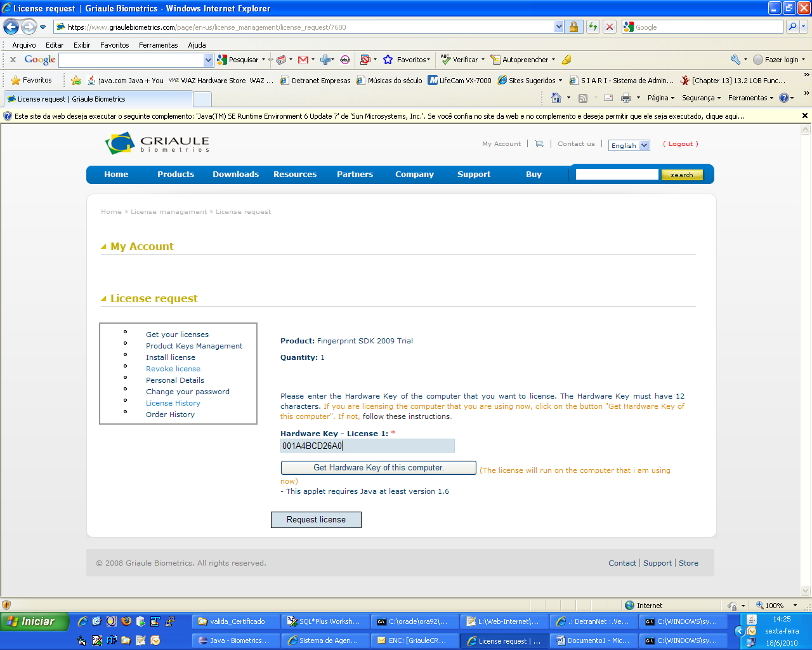Click the My Account header link
The image size is (812, 650).
[501, 144]
